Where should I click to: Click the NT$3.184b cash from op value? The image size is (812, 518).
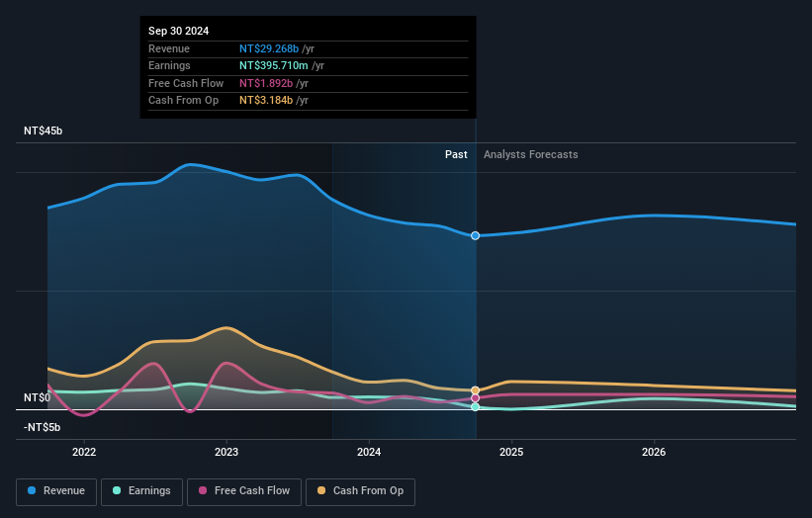266,101
